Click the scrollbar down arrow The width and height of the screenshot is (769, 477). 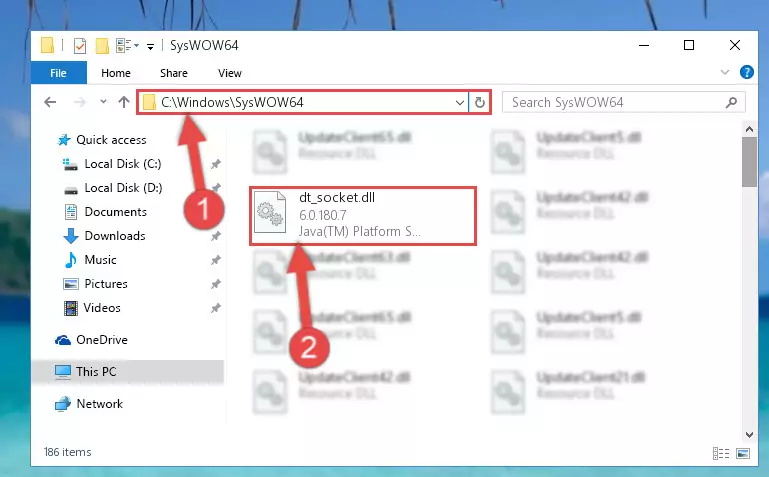(749, 434)
